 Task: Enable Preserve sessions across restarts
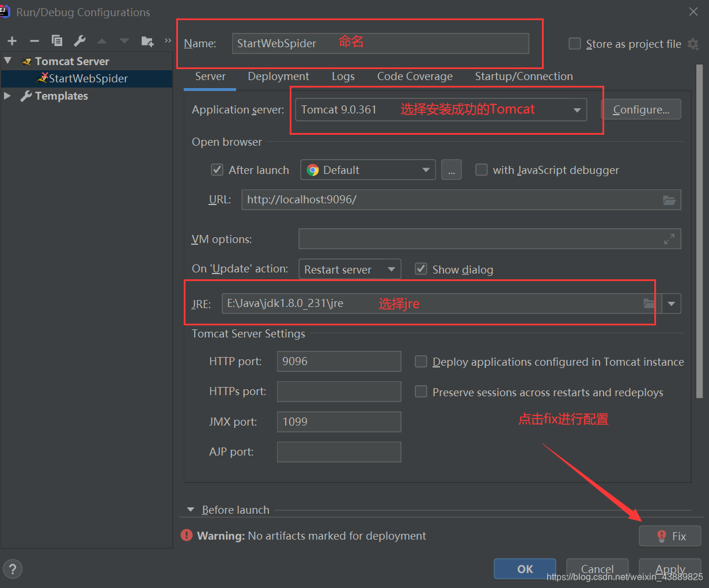coord(421,392)
